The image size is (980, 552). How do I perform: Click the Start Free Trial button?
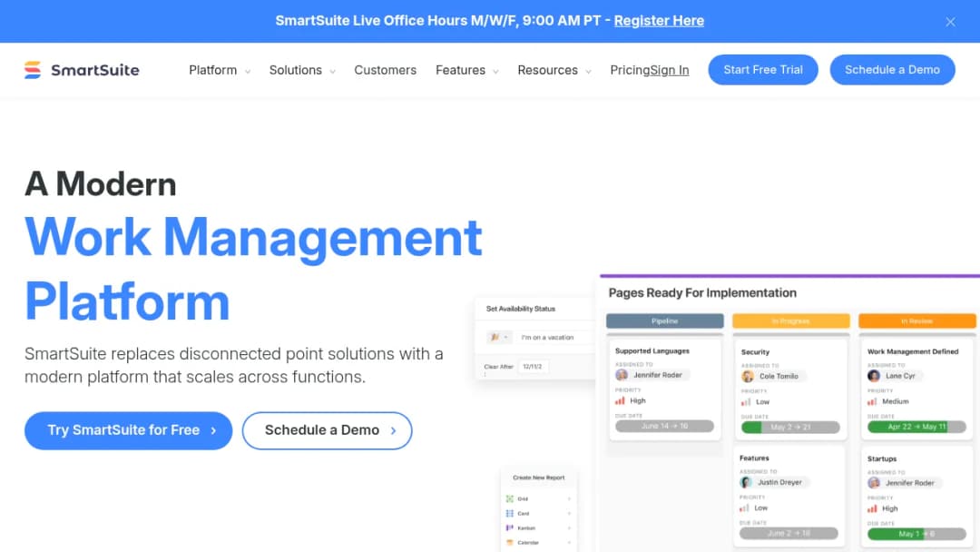pyautogui.click(x=763, y=69)
